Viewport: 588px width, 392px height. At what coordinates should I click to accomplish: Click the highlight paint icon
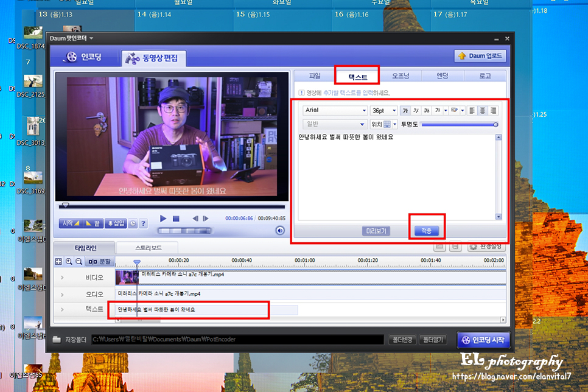(x=455, y=111)
